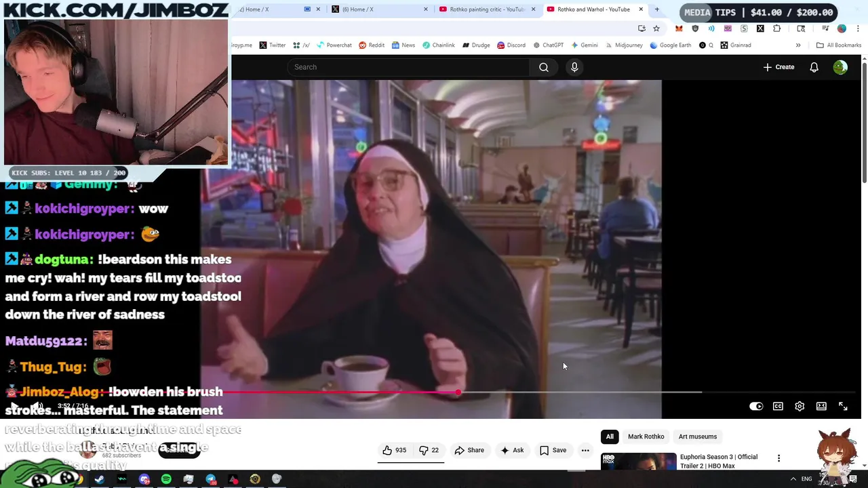Open Euphoria Season 3 Official Trailer link
This screenshot has width=868, height=488.
click(719, 461)
